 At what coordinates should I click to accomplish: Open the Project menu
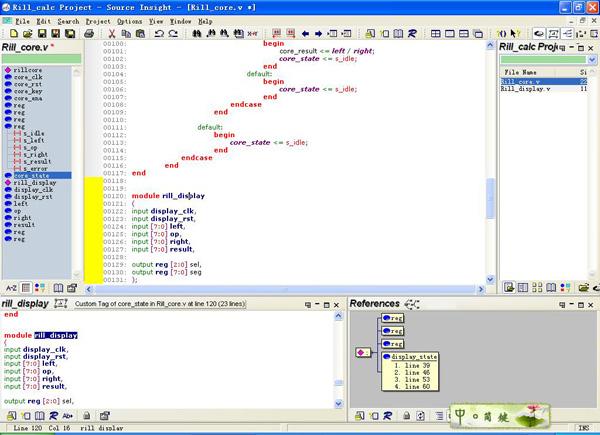coord(98,20)
